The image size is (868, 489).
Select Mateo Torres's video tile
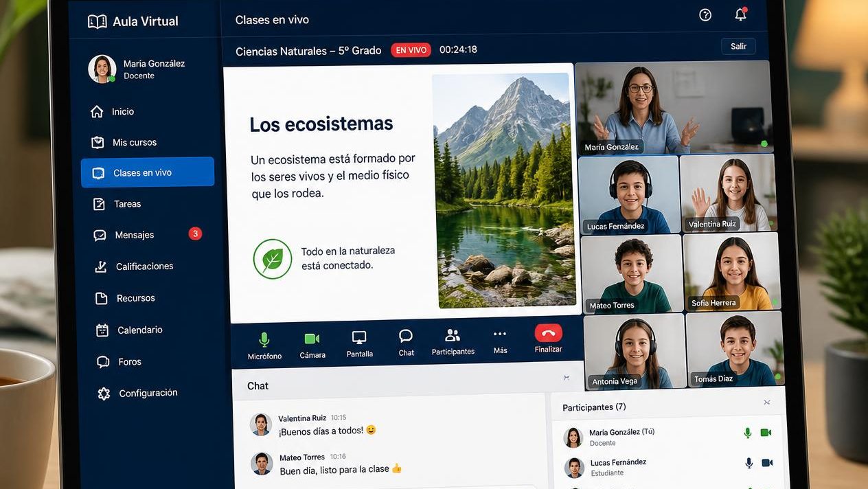tap(632, 274)
